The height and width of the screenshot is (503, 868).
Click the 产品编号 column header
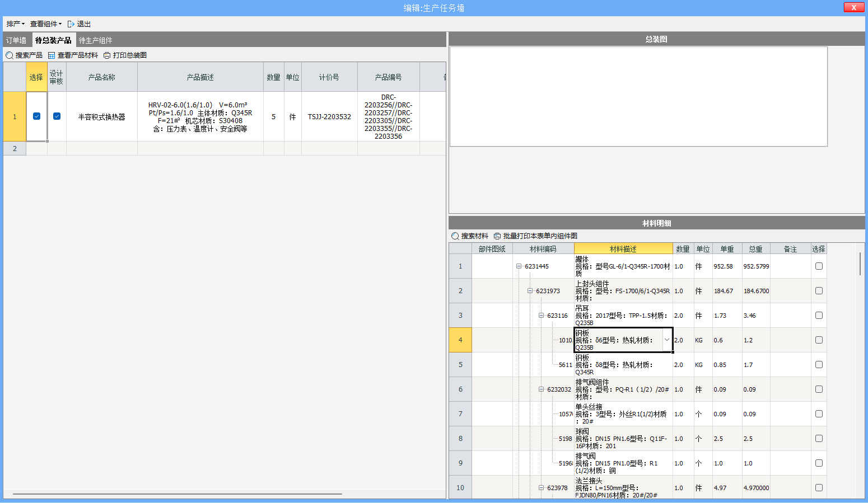coord(389,77)
